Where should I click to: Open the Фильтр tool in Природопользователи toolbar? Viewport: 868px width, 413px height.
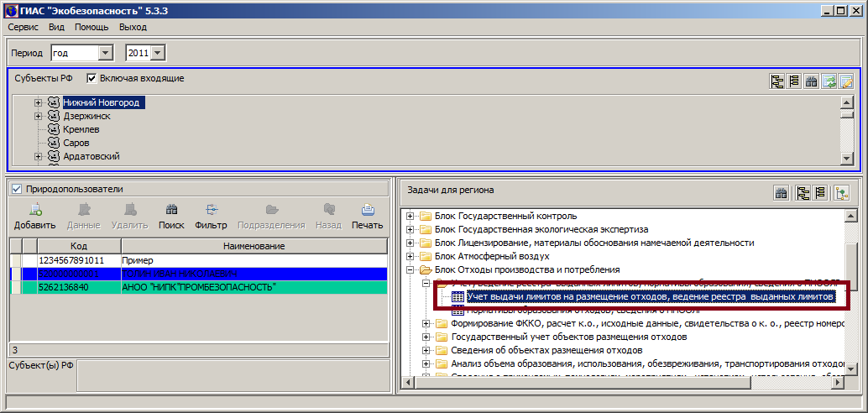pos(211,211)
